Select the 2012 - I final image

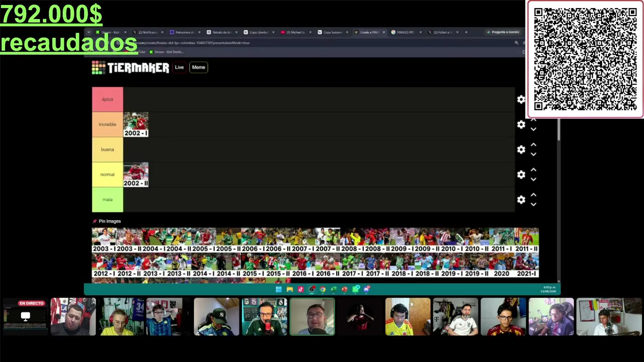point(104,265)
